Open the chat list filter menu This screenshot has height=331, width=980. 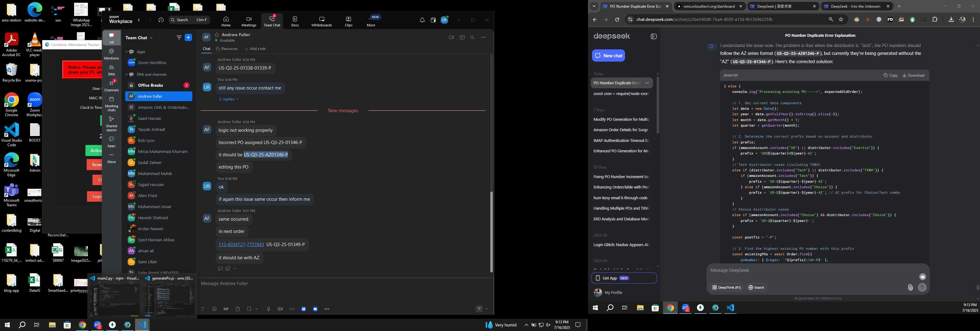pyautogui.click(x=179, y=37)
